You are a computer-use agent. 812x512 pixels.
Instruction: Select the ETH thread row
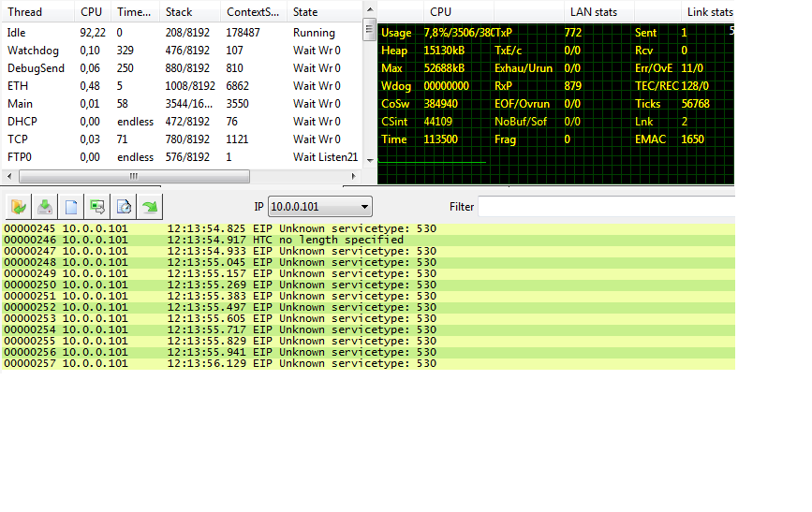pos(183,86)
